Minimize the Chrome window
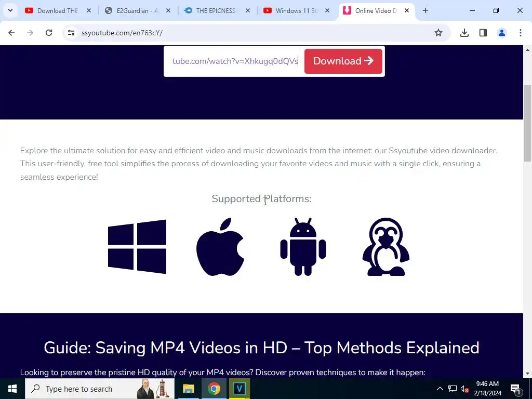Image resolution: width=532 pixels, height=399 pixels. pos(472,10)
